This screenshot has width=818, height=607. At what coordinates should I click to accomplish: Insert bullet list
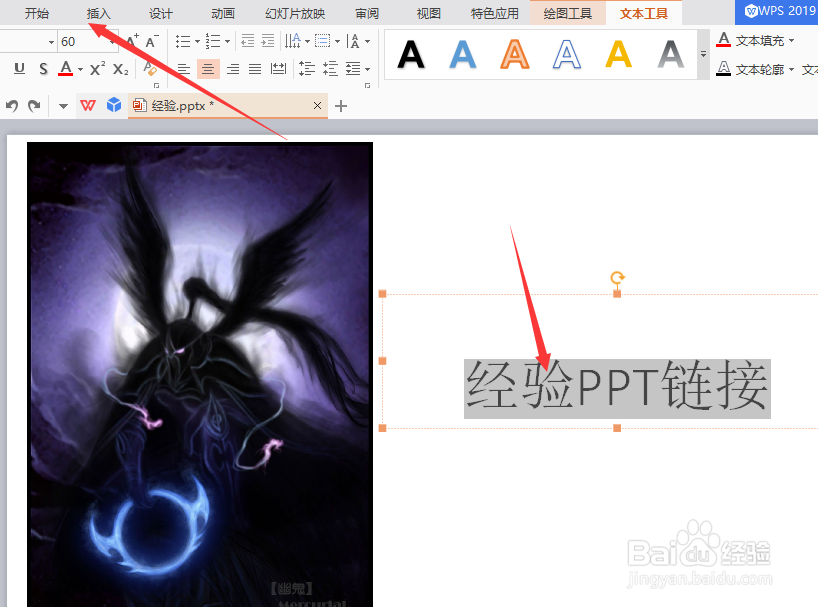(183, 41)
